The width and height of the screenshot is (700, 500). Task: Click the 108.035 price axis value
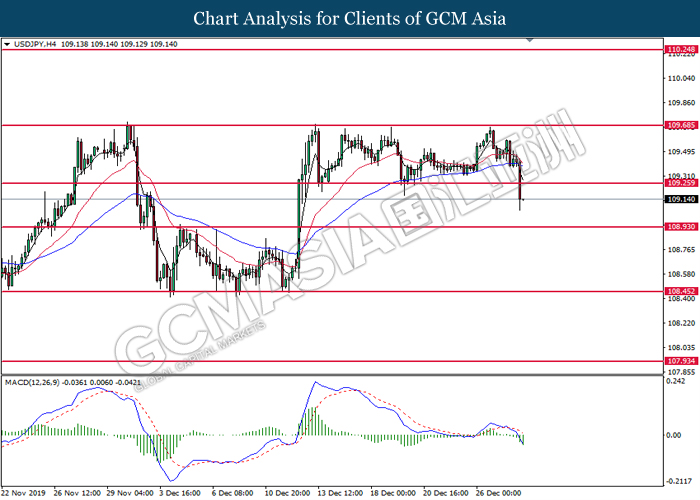pyautogui.click(x=681, y=347)
